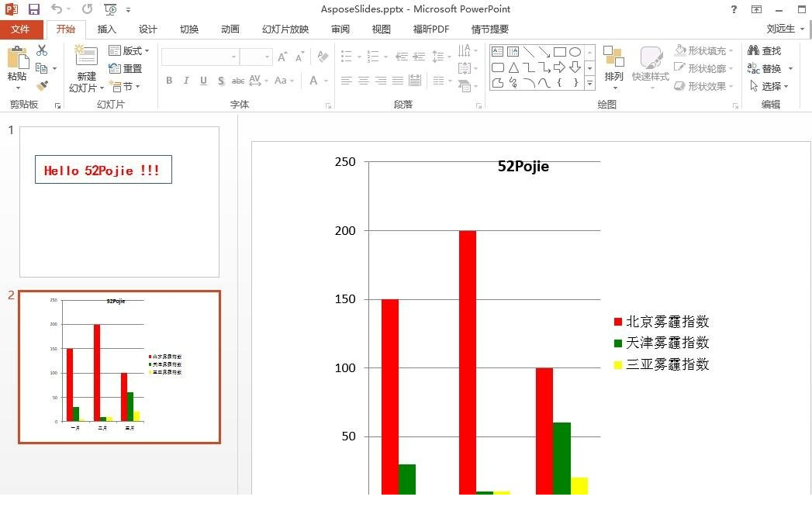Toggle Italic formatting
The width and height of the screenshot is (812, 514).
pyautogui.click(x=186, y=81)
